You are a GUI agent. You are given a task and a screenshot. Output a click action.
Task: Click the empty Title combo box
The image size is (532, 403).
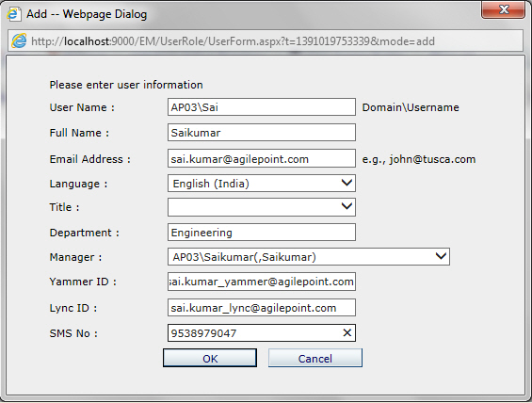point(262,207)
